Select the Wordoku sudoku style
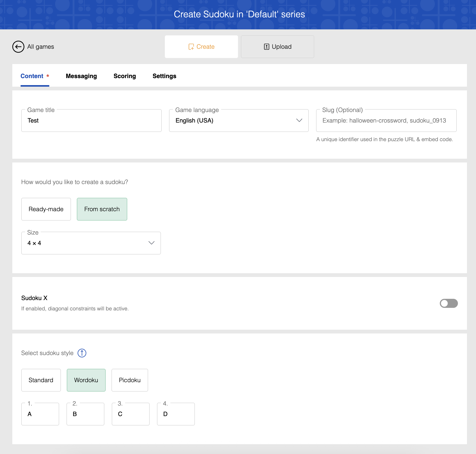The image size is (476, 454). point(86,380)
